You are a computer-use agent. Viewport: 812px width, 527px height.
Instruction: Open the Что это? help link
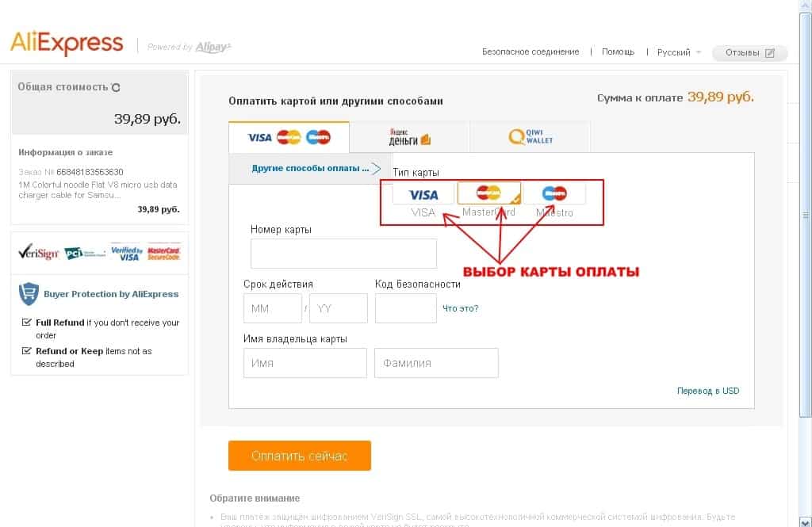460,308
